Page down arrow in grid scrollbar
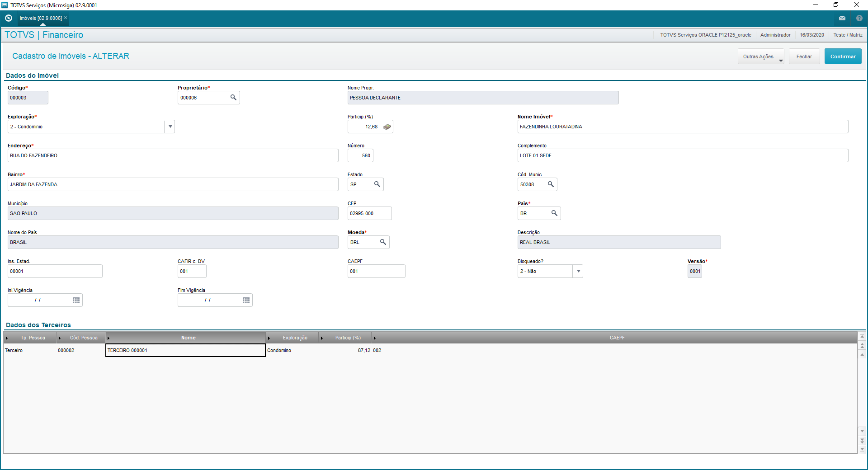868x470 pixels. tap(862, 440)
